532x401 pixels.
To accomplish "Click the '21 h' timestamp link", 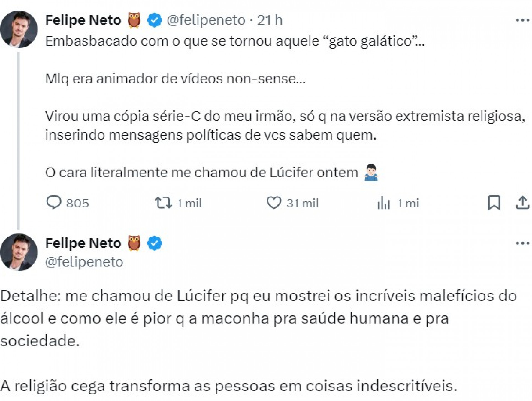I will [x=268, y=20].
